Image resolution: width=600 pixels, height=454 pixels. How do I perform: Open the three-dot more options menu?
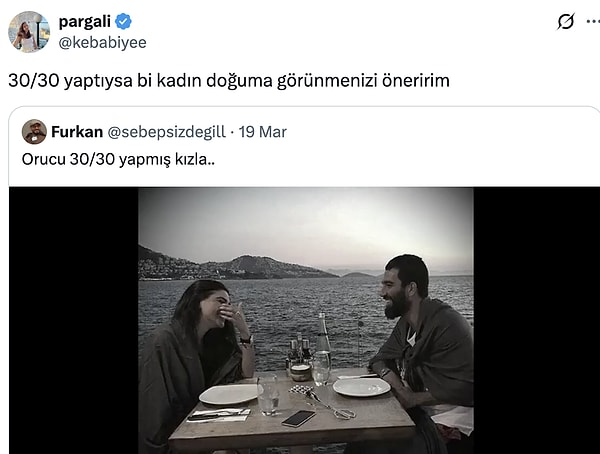[x=593, y=21]
